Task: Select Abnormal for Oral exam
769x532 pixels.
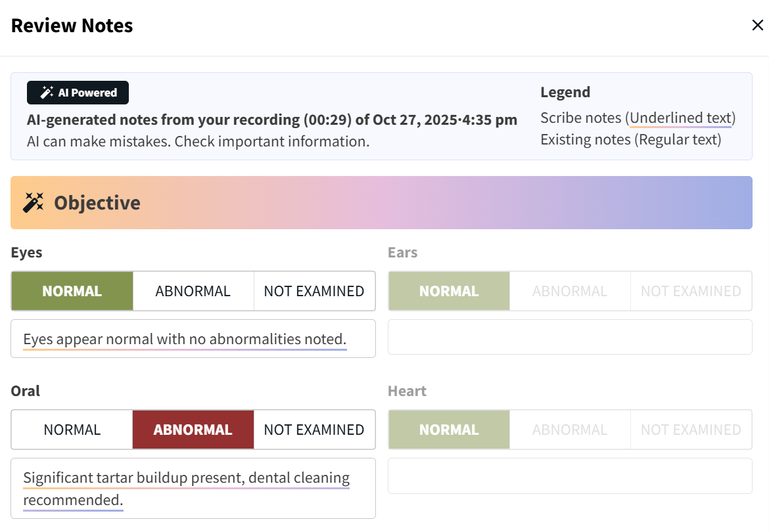Action: [x=193, y=430]
